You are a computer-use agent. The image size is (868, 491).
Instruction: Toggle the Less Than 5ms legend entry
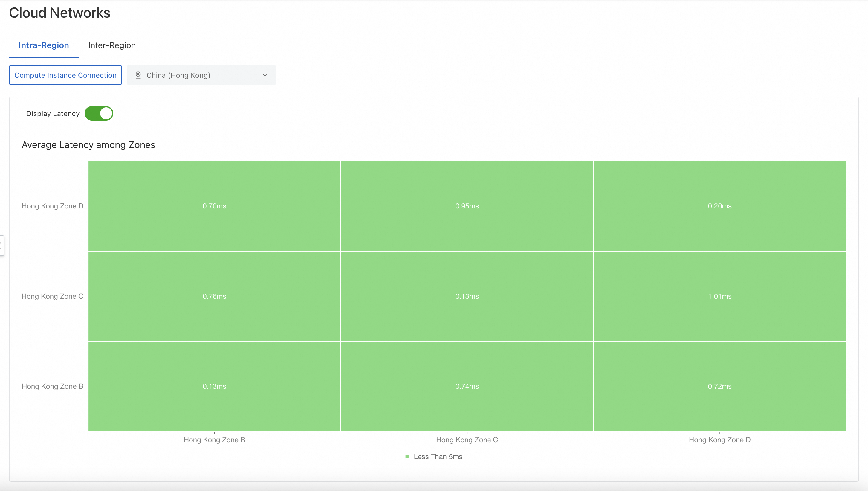click(438, 457)
